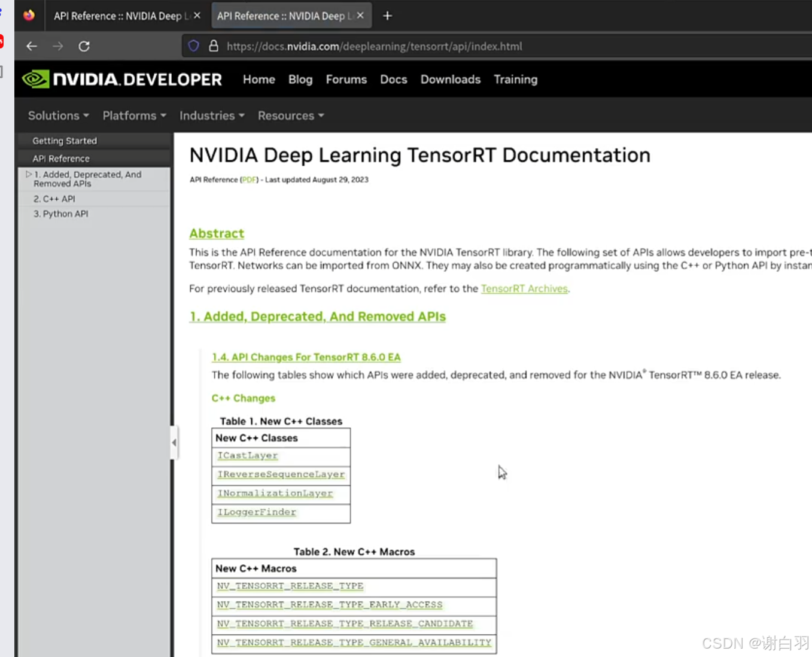Open '3. Python API' in the sidebar
The image size is (812, 657).
click(61, 214)
